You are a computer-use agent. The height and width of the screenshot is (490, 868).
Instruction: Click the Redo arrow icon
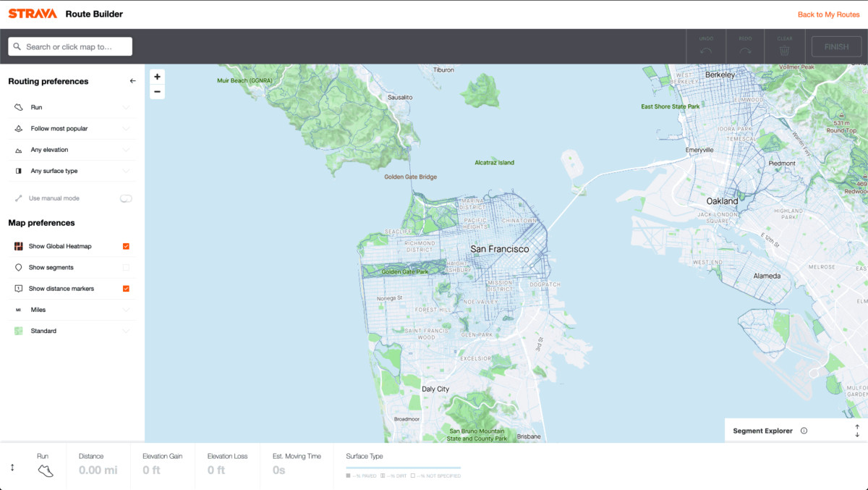click(745, 51)
